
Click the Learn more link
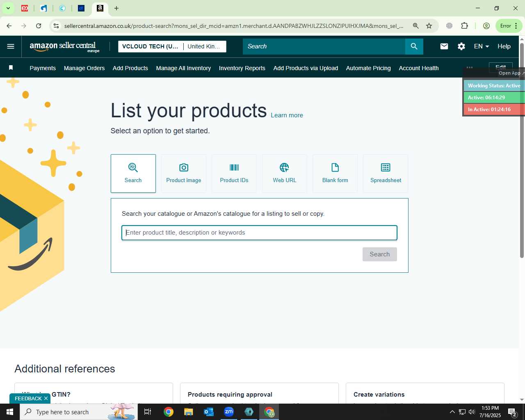click(x=287, y=115)
